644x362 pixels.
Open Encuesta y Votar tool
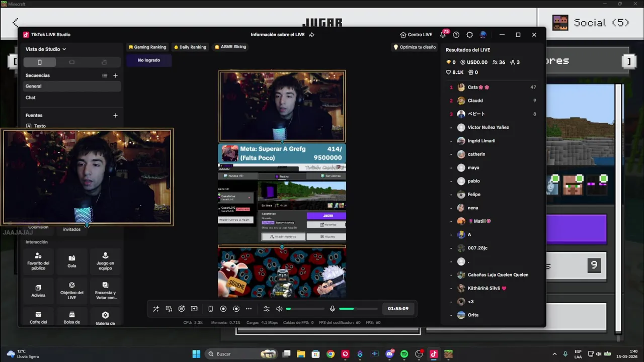pos(105,290)
